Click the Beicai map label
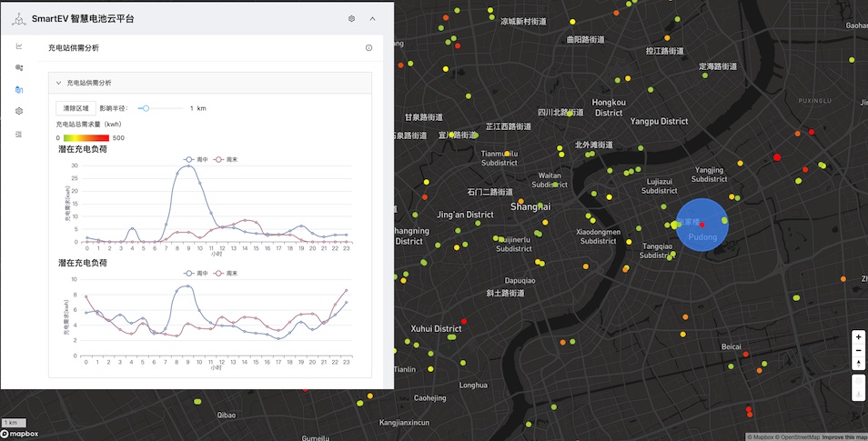Viewport: 868px width, 441px height. pyautogui.click(x=732, y=347)
